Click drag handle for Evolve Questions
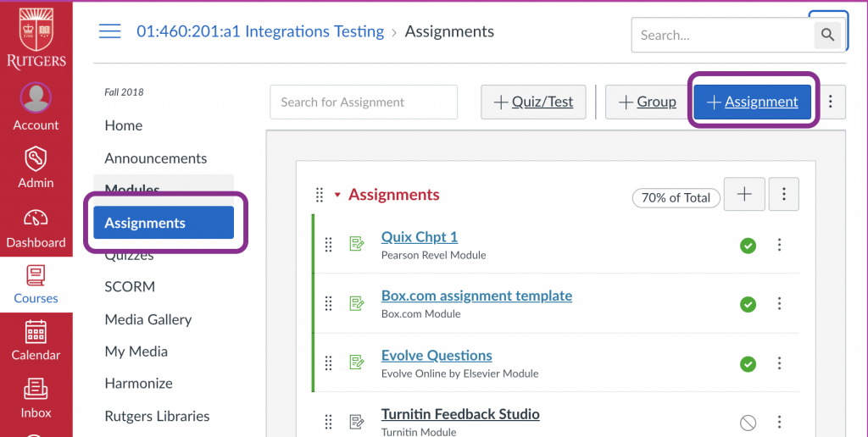868x437 pixels. [x=328, y=362]
